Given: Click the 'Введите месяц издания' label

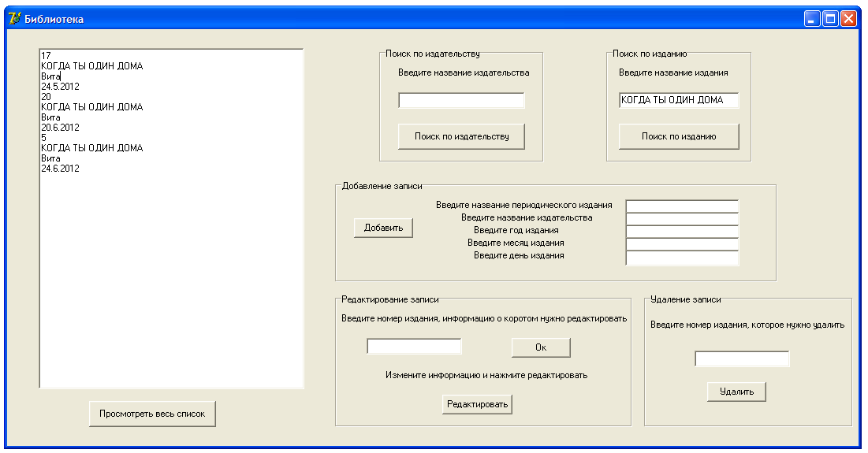Looking at the screenshot, I should pos(516,243).
